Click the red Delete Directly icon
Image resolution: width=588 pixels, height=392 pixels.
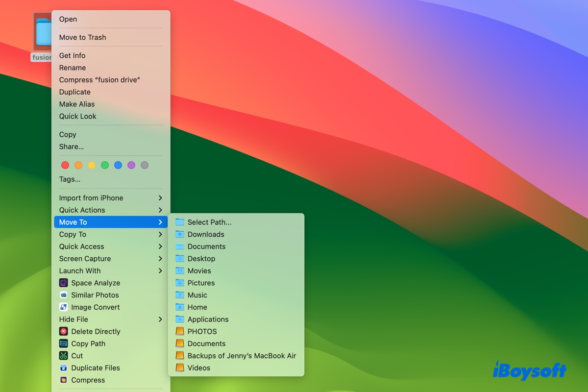[63, 331]
